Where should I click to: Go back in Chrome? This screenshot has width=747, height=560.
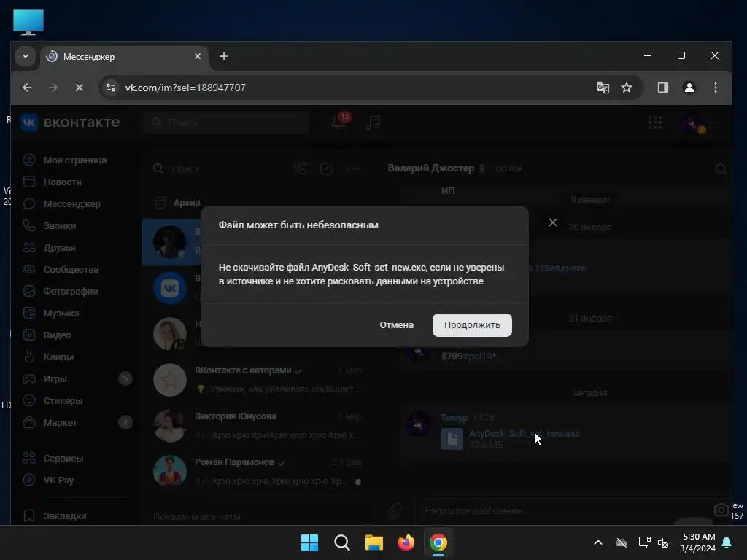[27, 87]
